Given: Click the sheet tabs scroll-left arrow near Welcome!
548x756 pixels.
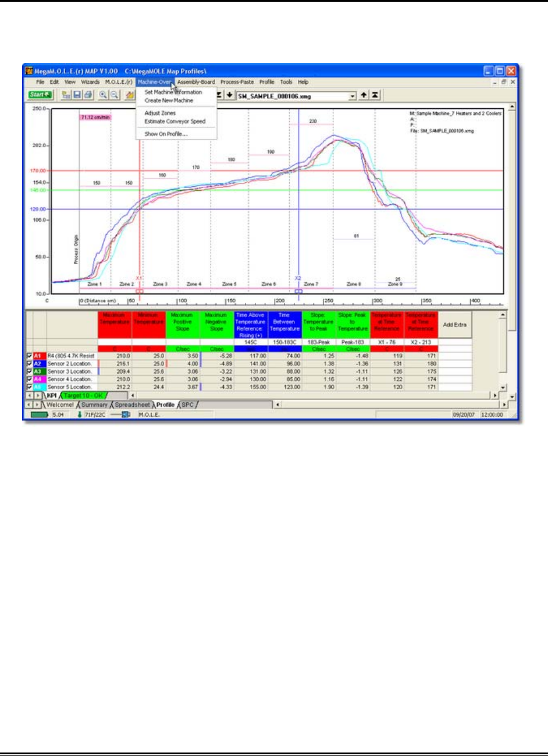Looking at the screenshot, I should tap(29, 404).
